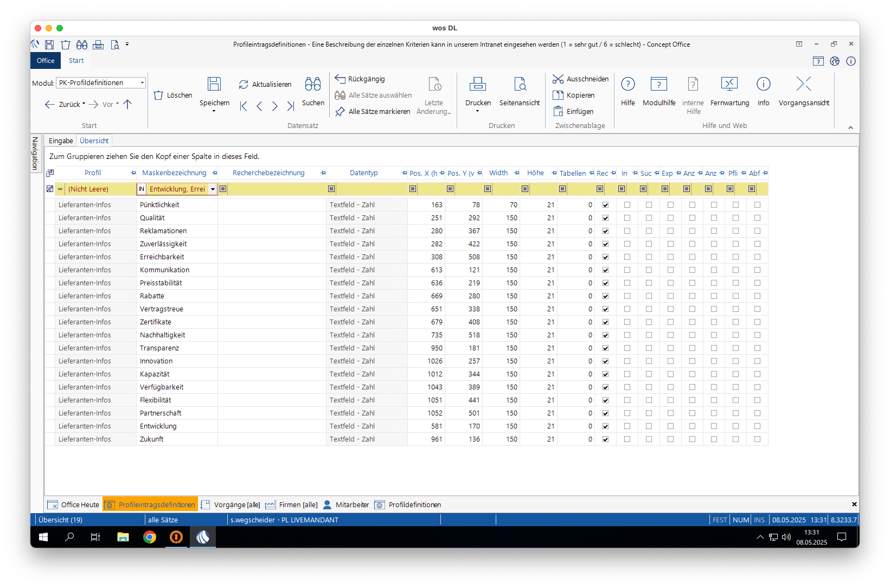890x588 pixels.
Task: Go to last record arrow
Action: tap(291, 106)
